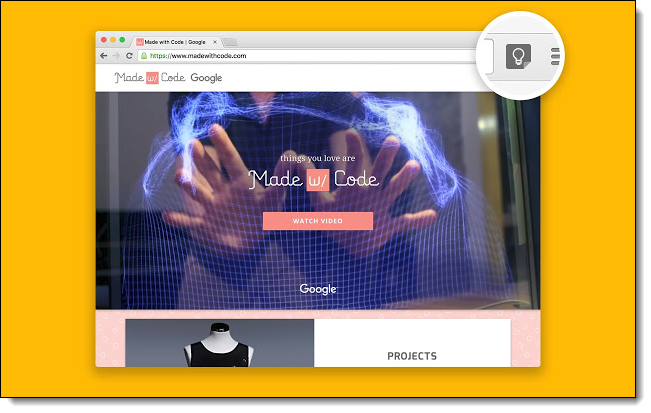Image resolution: width=651 pixels, height=413 pixels.
Task: Open the PROJECTS section card
Action: pyautogui.click(x=412, y=343)
